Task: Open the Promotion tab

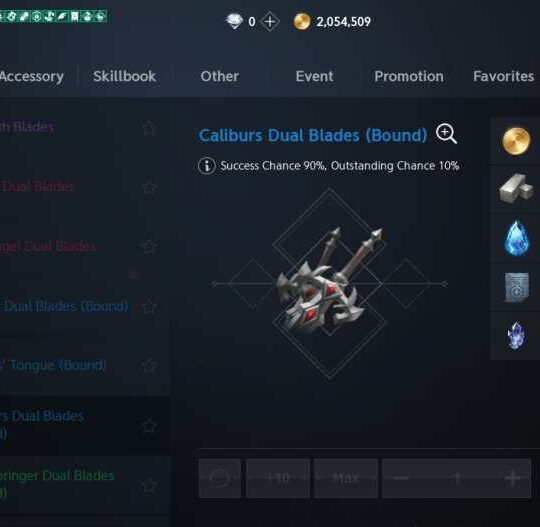Action: pos(409,76)
